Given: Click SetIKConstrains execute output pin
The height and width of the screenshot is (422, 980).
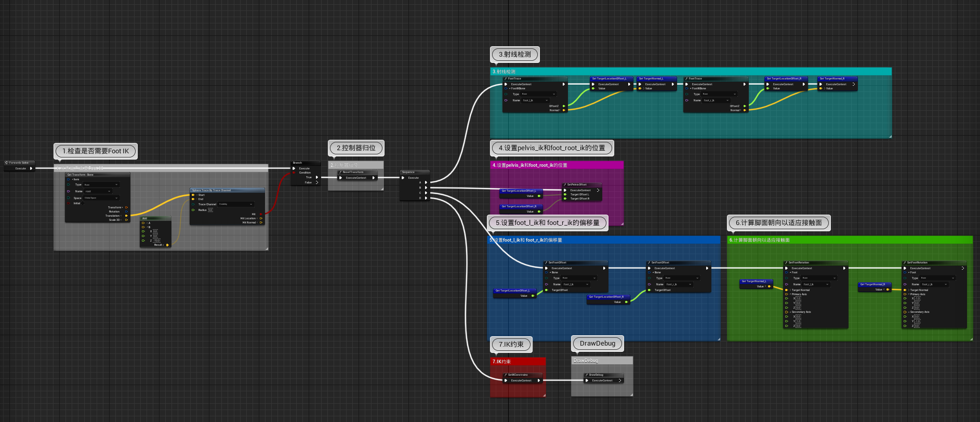Looking at the screenshot, I should pos(539,380).
